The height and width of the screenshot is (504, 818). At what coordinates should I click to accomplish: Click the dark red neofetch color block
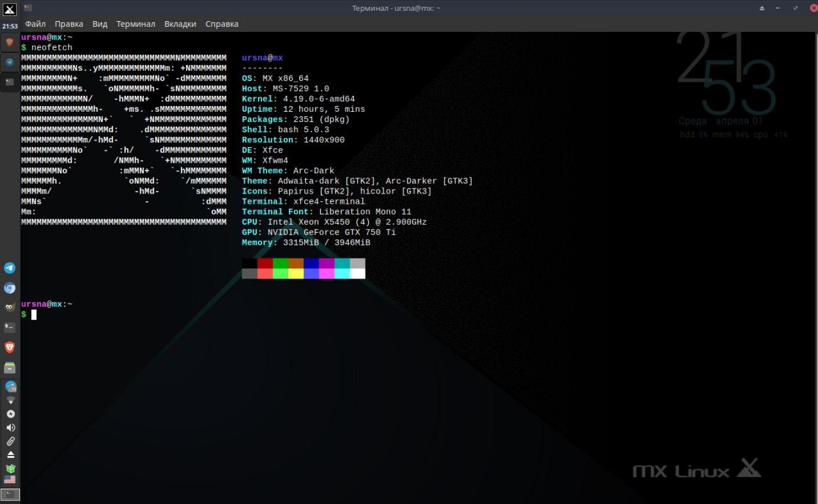click(x=265, y=263)
